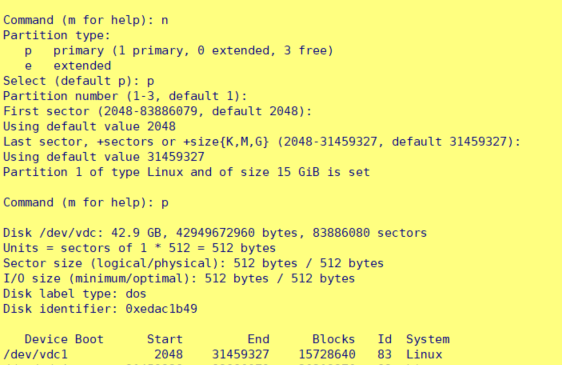
Task: Click the disk identifier 0xedac1b49
Action: [161, 309]
